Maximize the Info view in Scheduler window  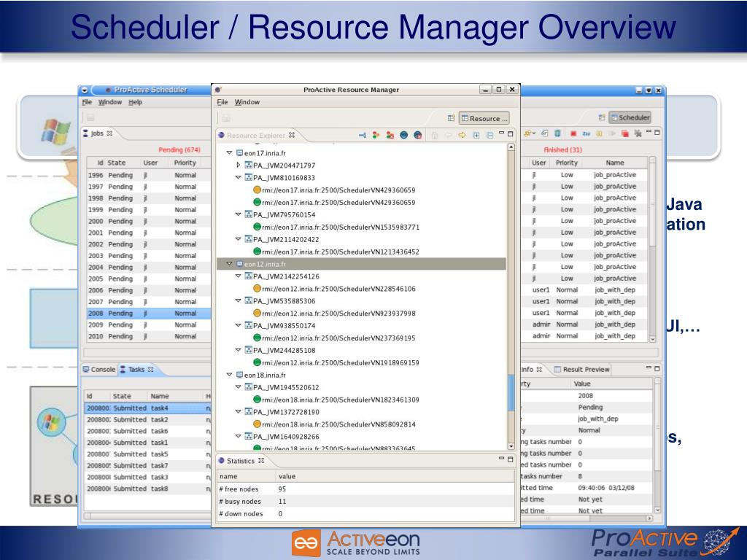pos(657,368)
